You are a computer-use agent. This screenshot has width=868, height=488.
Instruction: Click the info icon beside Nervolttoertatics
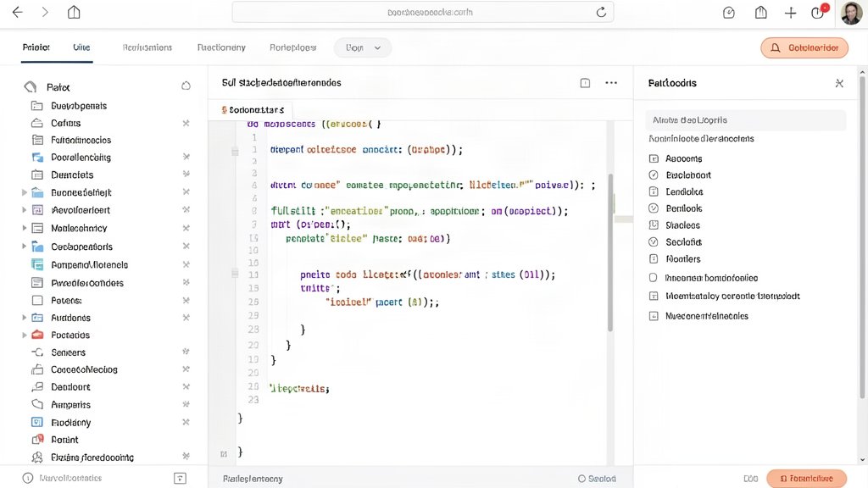(x=28, y=478)
